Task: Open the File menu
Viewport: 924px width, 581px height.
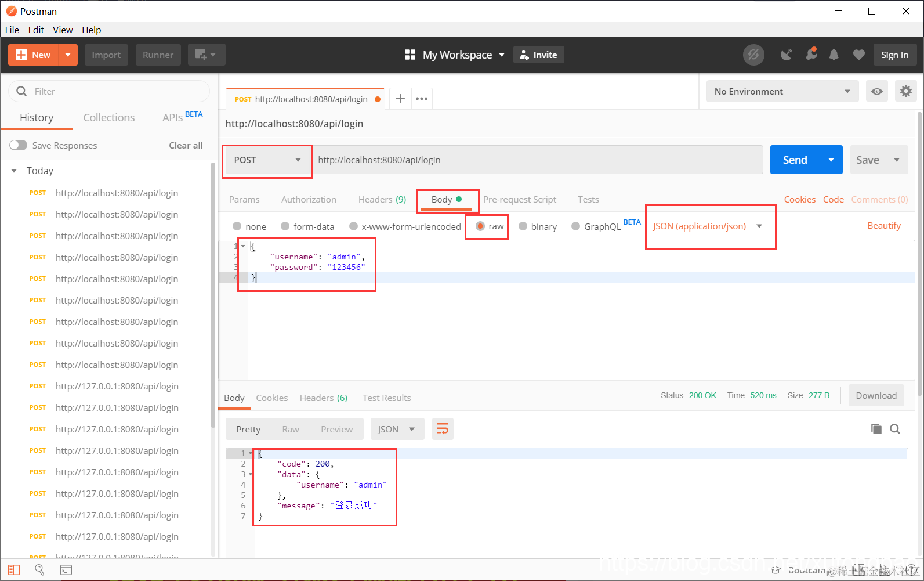Action: click(12, 30)
